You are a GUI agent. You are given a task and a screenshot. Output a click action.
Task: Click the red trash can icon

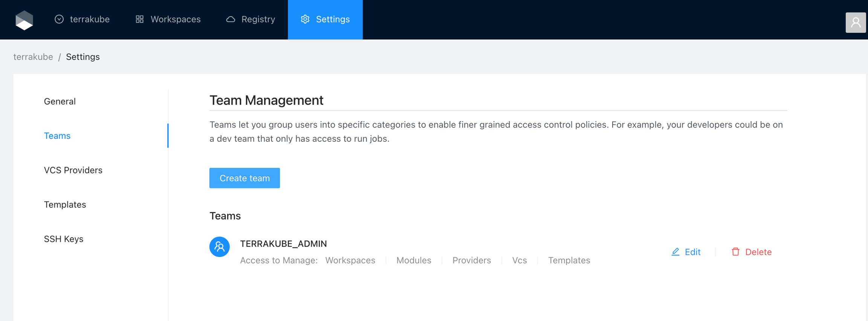click(735, 252)
